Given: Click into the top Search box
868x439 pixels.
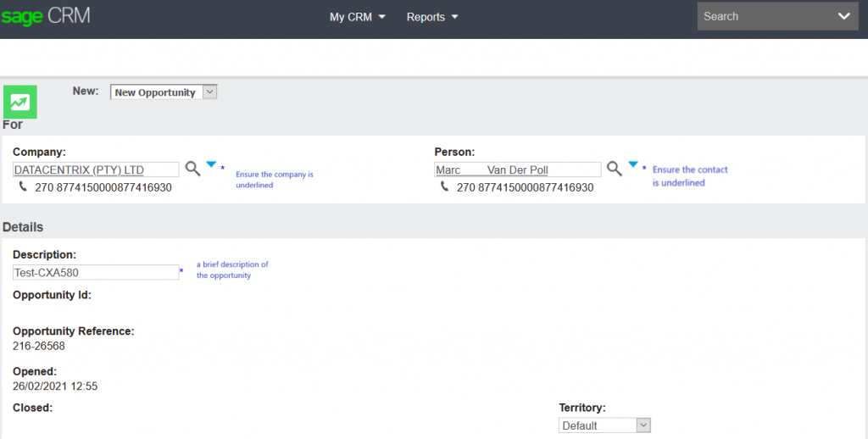Looking at the screenshot, I should 763,16.
